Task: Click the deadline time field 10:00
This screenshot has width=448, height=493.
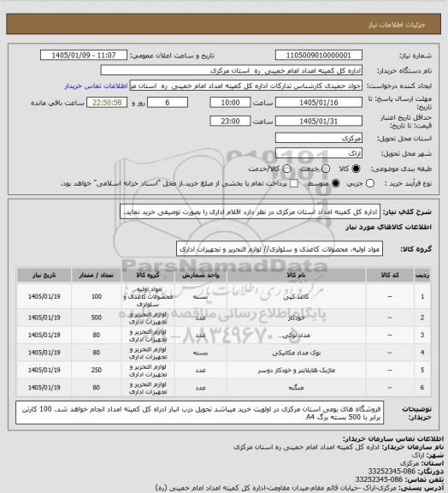Action: click(230, 103)
